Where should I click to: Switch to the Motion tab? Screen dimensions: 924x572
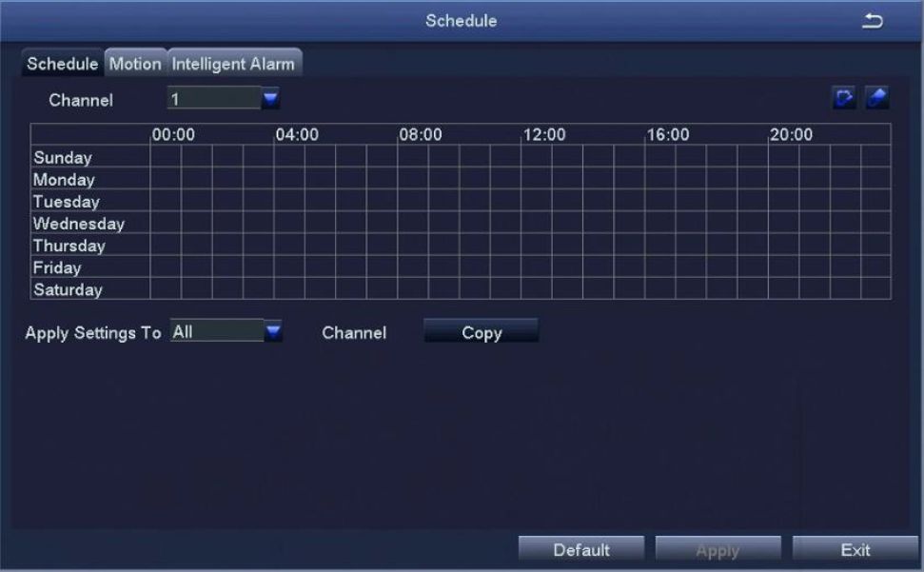pos(135,64)
